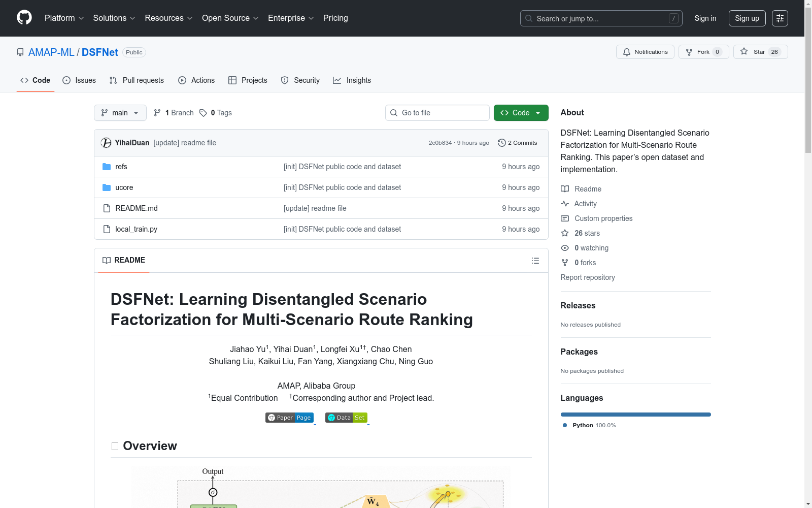Click the Python language progress bar

tap(636, 415)
